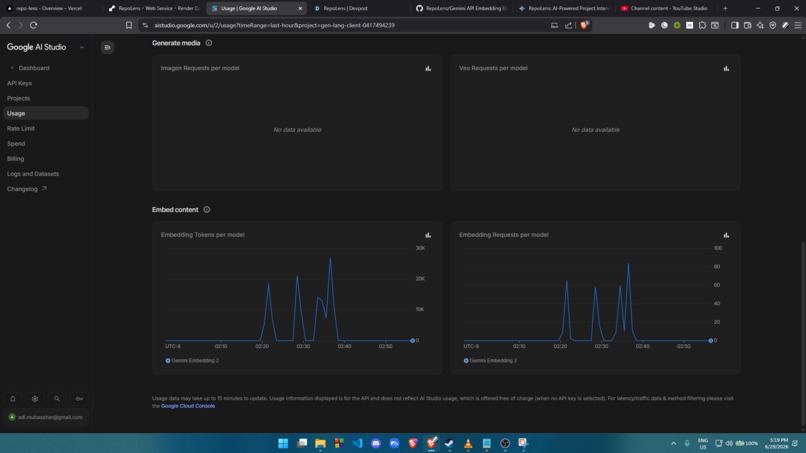
Task: Toggle Gemini Embedding 2 legend in Requests chart
Action: tap(490, 360)
